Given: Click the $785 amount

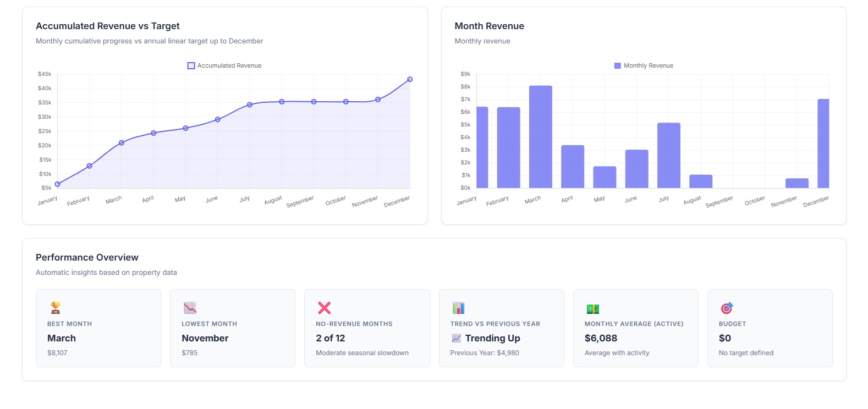Looking at the screenshot, I should coord(190,353).
